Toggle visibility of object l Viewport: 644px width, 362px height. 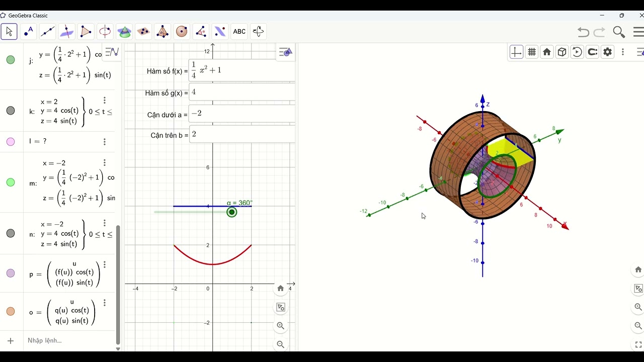(x=11, y=142)
